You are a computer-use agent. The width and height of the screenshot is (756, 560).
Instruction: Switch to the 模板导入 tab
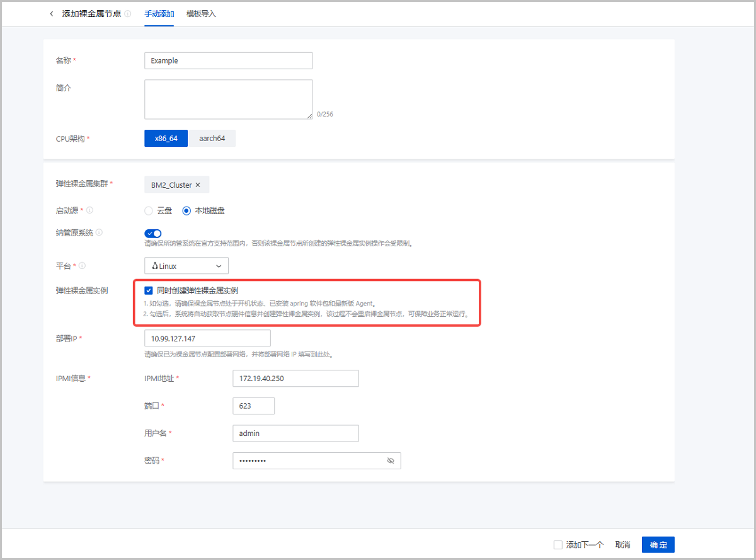coord(201,14)
